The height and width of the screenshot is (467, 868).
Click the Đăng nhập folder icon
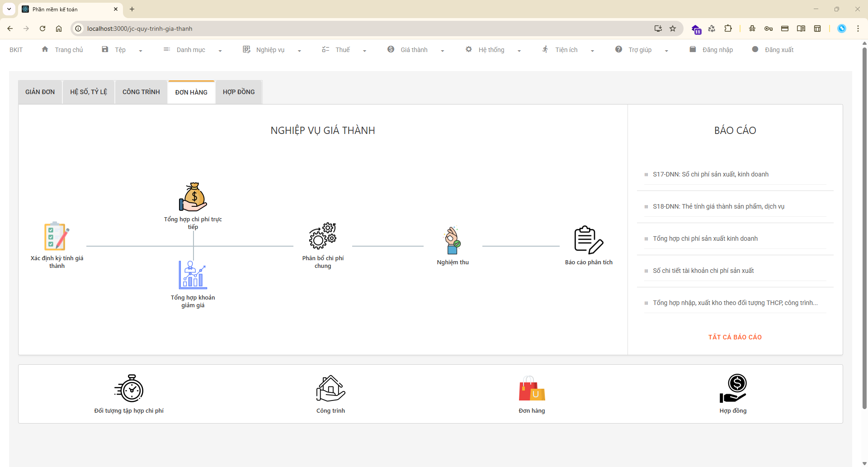[x=693, y=49]
